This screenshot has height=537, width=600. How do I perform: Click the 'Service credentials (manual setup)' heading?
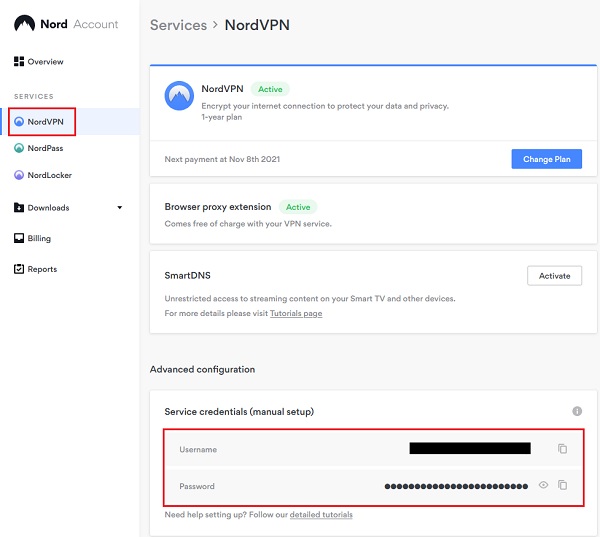(239, 412)
